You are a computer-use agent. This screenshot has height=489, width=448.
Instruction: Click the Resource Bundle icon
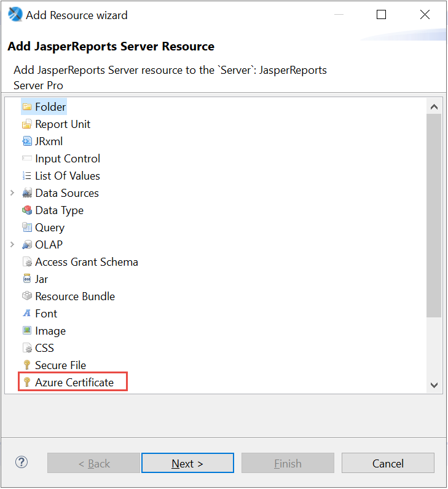tap(27, 296)
